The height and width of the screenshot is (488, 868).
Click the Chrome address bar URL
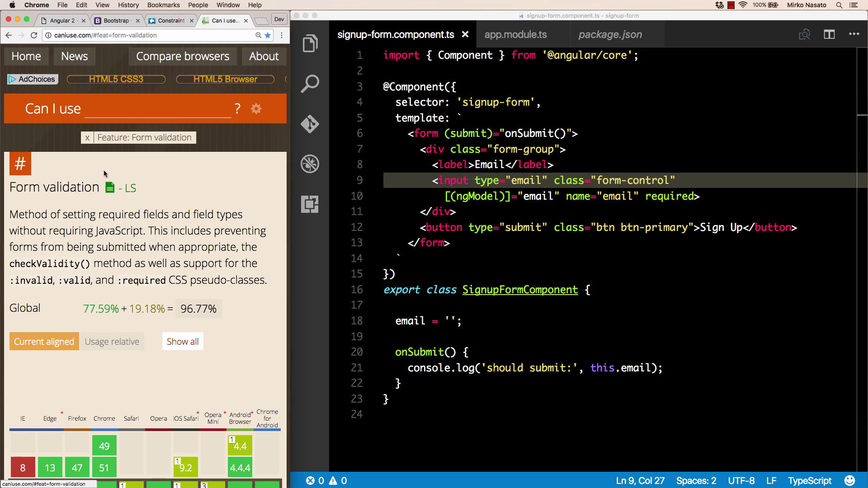pos(105,35)
